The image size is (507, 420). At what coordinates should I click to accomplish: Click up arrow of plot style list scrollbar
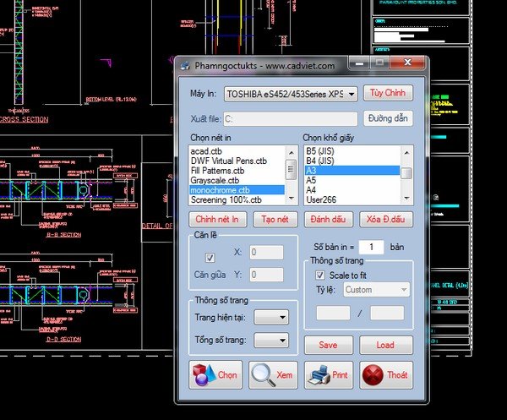[x=292, y=152]
